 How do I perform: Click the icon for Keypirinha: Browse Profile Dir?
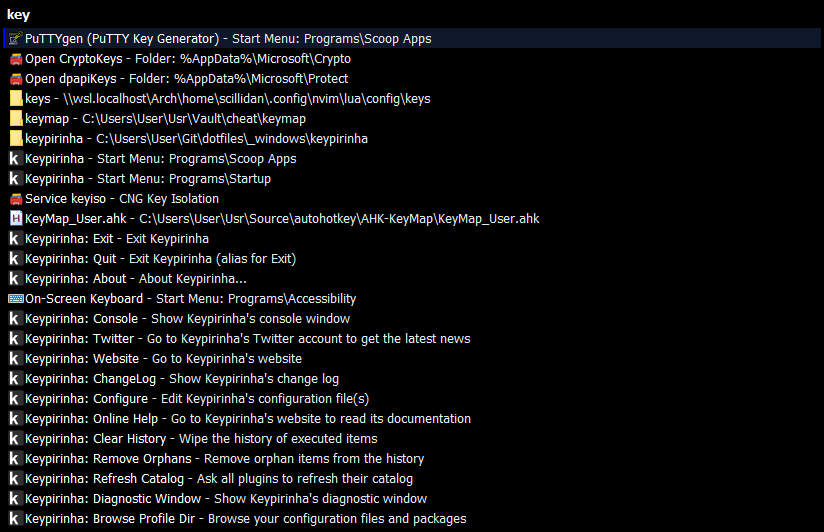click(16, 518)
